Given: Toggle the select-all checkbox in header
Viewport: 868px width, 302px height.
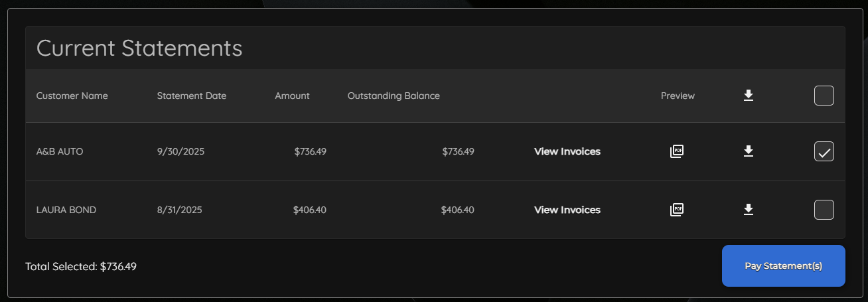Looking at the screenshot, I should pyautogui.click(x=824, y=96).
